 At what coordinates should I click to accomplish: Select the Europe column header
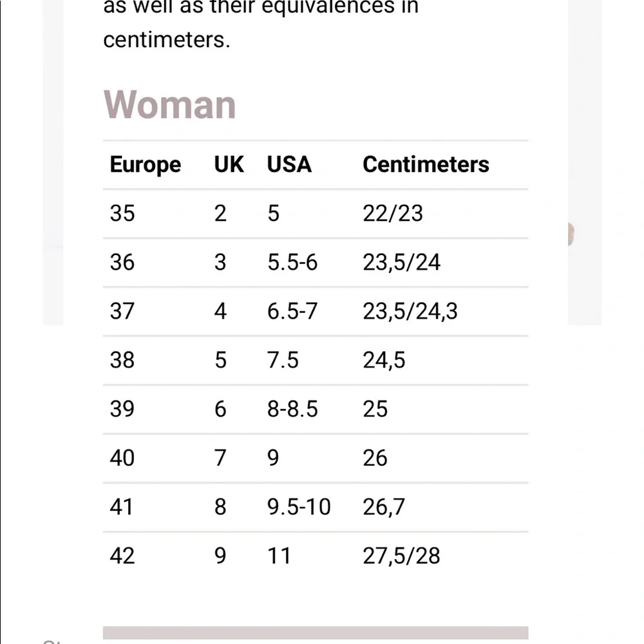click(x=146, y=165)
